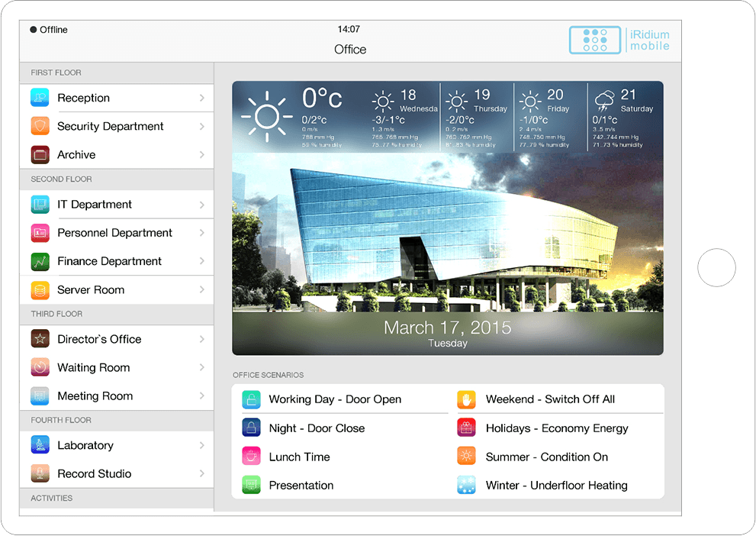Click the Reception room icon

(40, 98)
